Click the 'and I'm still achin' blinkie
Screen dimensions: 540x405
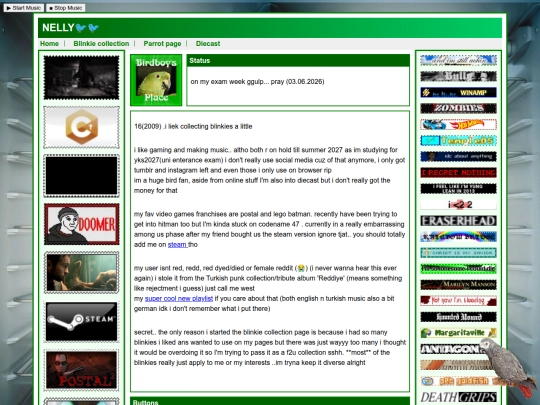pyautogui.click(x=458, y=60)
